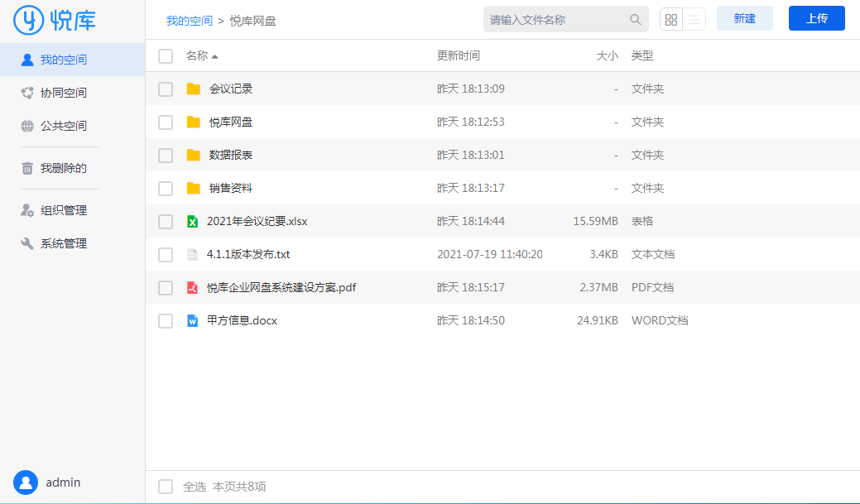Viewport: 860px width, 504px height.
Task: Click the admin user avatar
Action: tap(25, 482)
